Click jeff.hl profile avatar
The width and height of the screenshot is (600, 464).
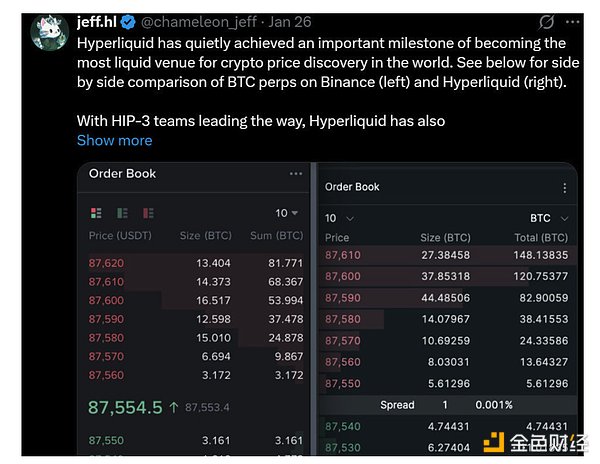point(49,32)
